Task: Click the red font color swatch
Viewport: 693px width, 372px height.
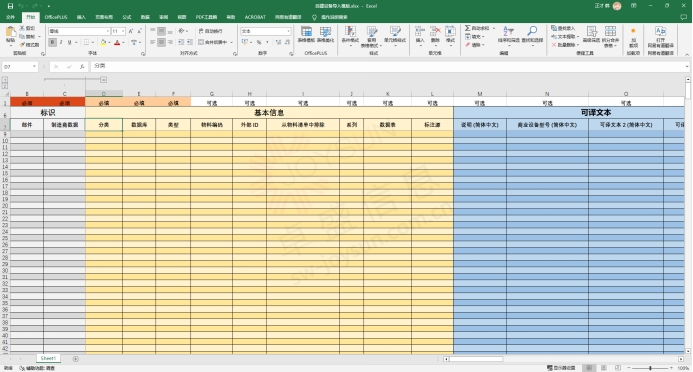Action: [x=117, y=43]
